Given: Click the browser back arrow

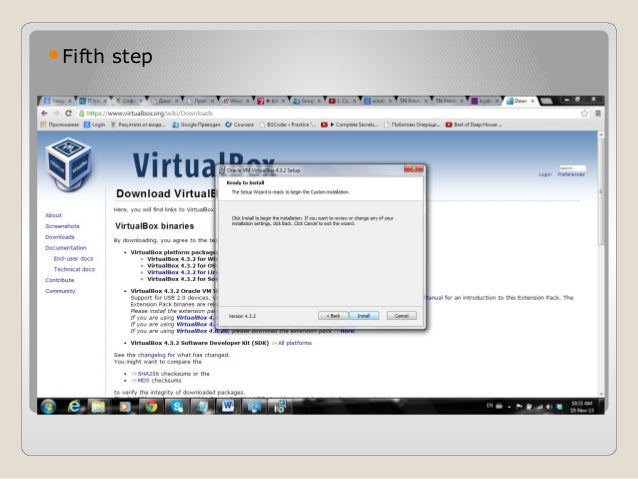Looking at the screenshot, I should (x=44, y=114).
